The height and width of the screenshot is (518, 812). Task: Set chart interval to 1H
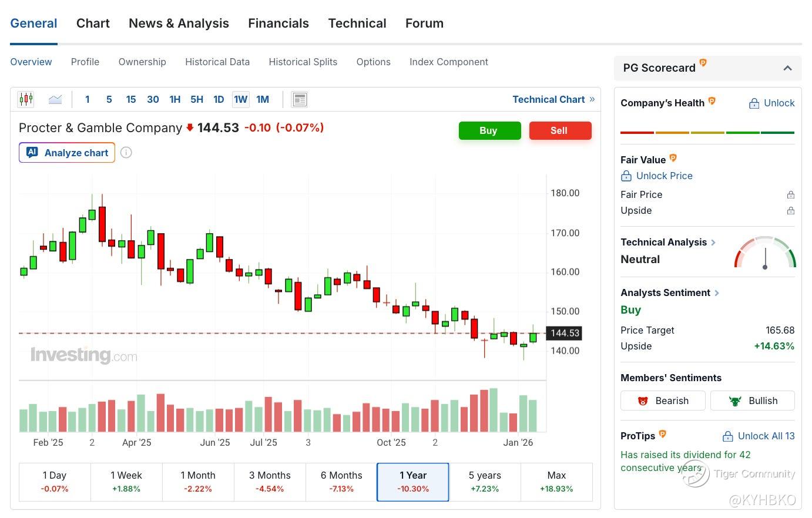tap(175, 99)
